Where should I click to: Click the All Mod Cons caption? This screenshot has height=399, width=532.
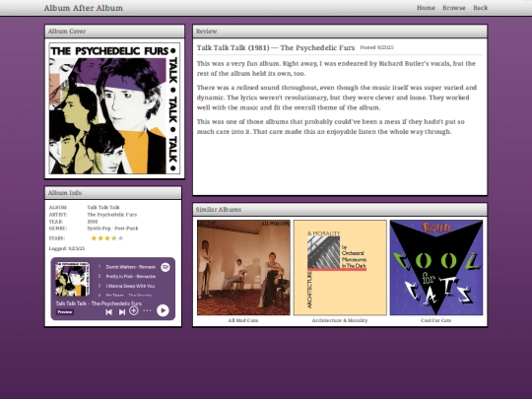click(243, 320)
